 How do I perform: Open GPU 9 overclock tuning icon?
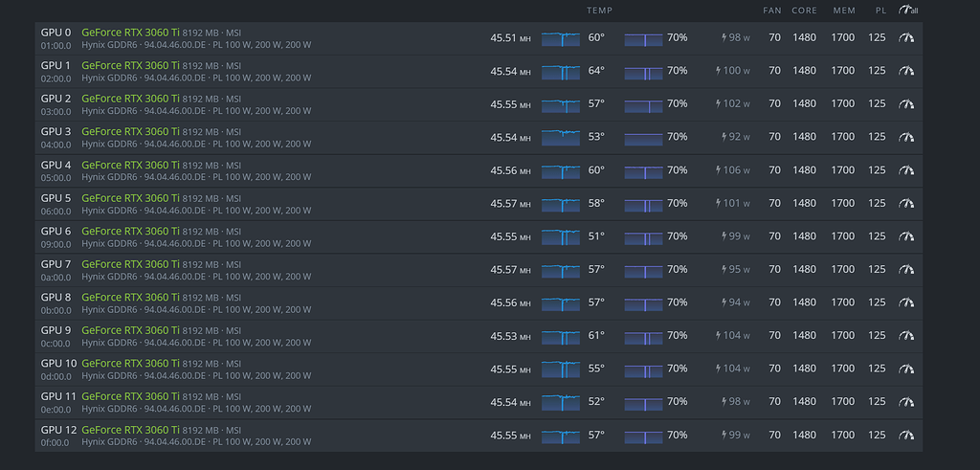pos(906,336)
